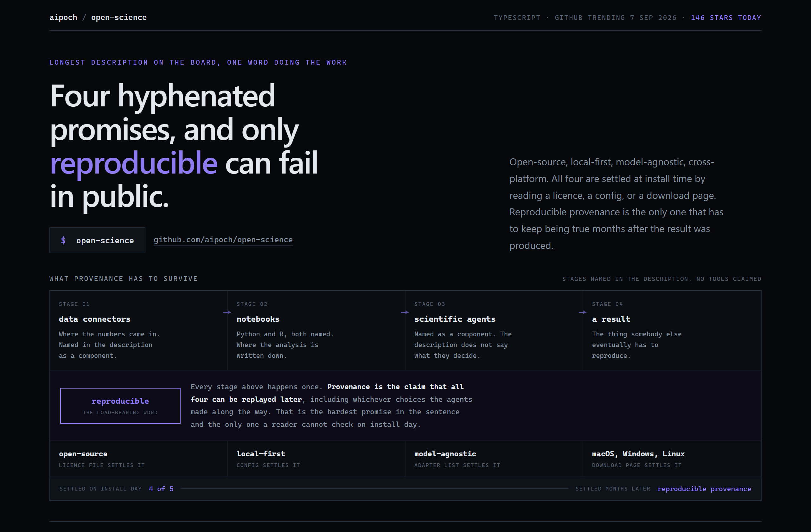This screenshot has width=811, height=532.
Task: Click the 'data connectors' stage title
Action: (x=95, y=319)
